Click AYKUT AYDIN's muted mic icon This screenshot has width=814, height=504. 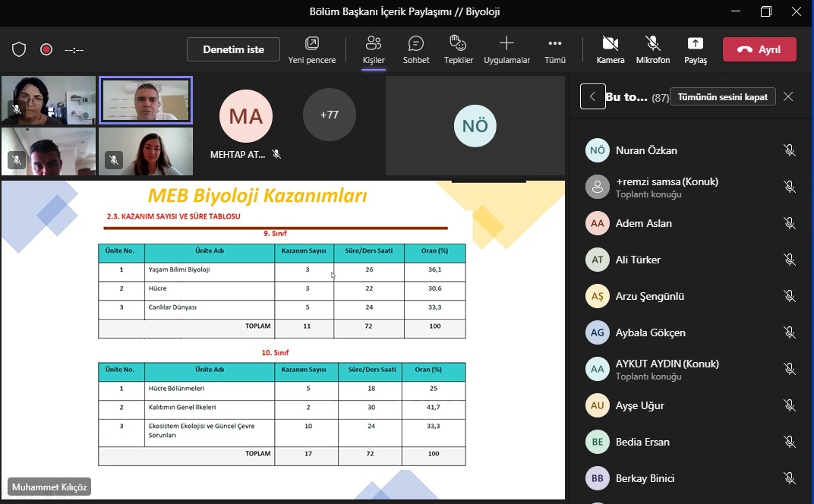point(790,369)
